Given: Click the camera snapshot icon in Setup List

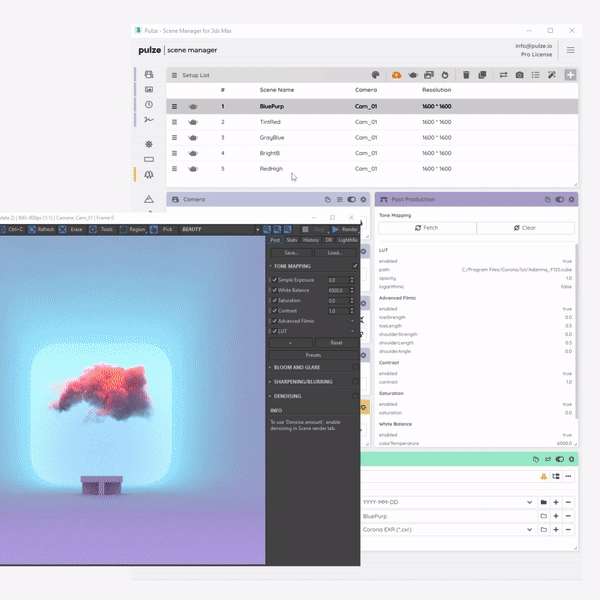Looking at the screenshot, I should click(x=519, y=75).
